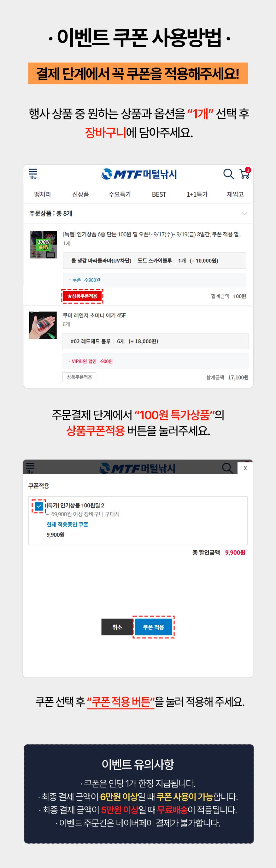Go to the 재입고 tab

(x=235, y=194)
